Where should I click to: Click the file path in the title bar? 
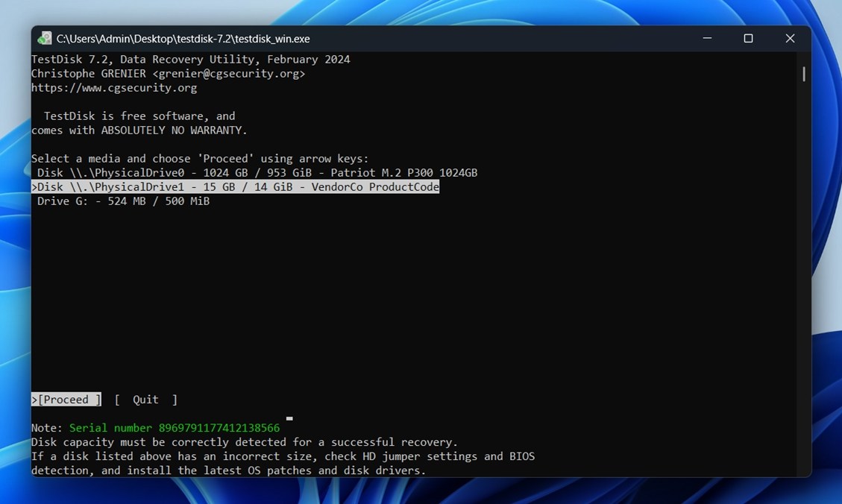point(183,39)
